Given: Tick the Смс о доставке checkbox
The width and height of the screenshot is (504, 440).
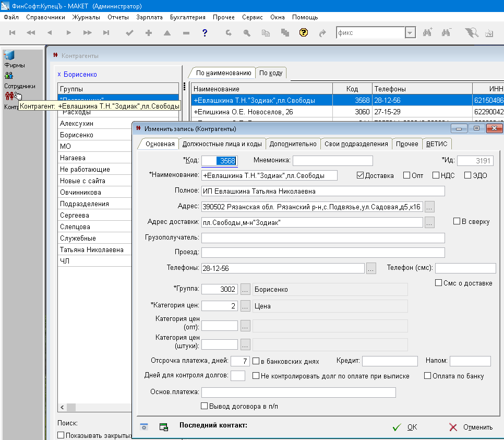Looking at the screenshot, I should click(x=439, y=283).
